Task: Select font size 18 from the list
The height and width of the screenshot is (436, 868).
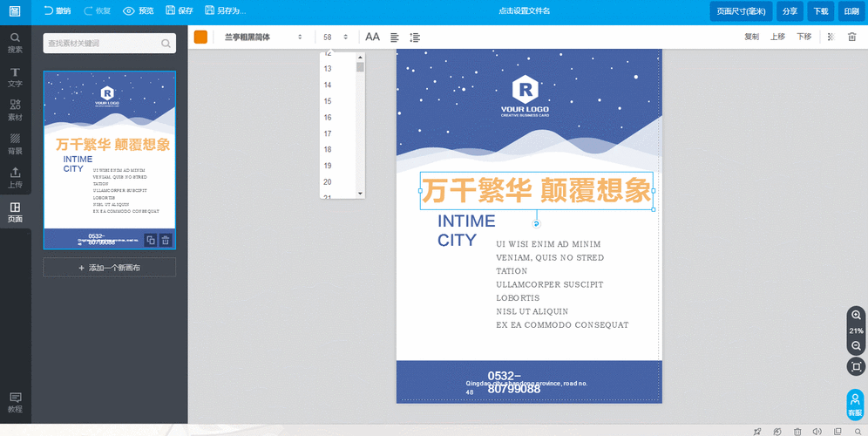Action: [328, 149]
